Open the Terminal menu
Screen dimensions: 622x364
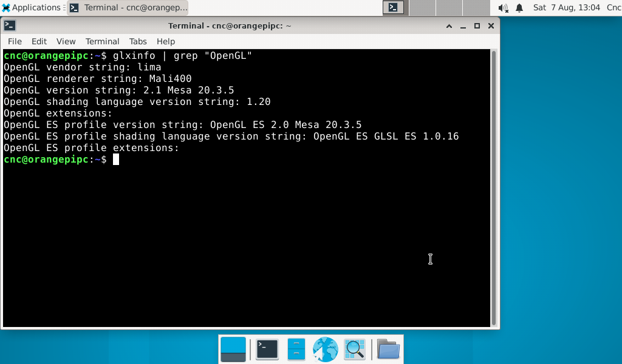[102, 41]
